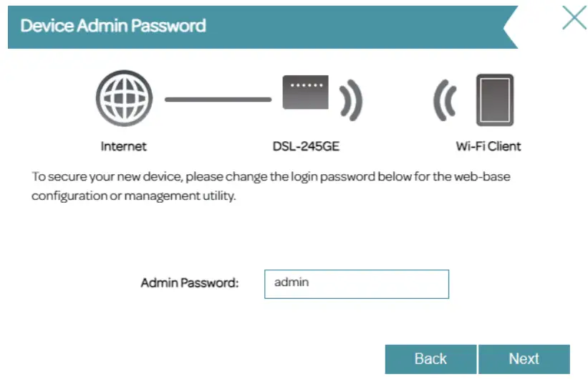Screen dimensions: 588x382
Task: Click the Internet label text
Action: [123, 146]
